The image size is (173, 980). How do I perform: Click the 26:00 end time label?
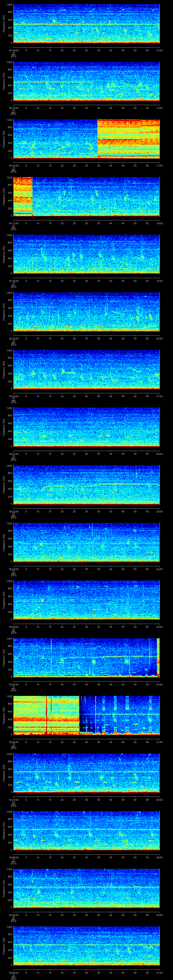160,684
